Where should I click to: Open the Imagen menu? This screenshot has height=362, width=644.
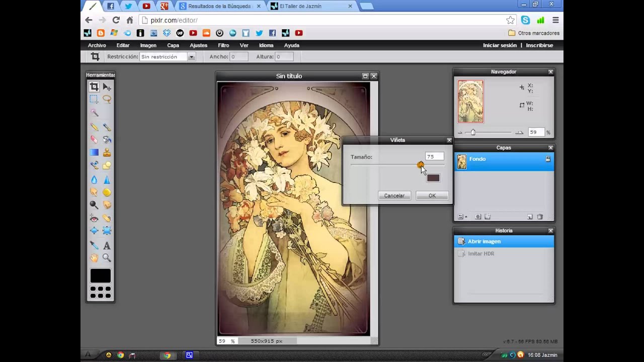point(148,45)
